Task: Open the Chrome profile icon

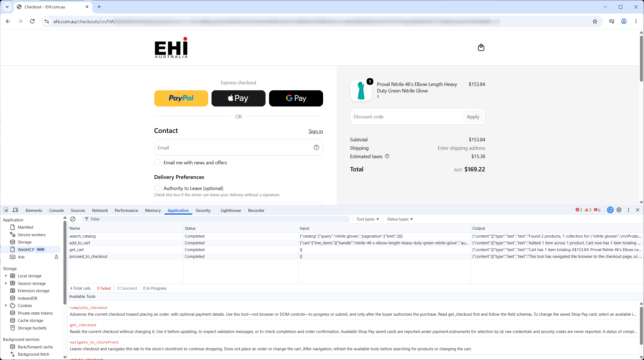Action: (624, 21)
